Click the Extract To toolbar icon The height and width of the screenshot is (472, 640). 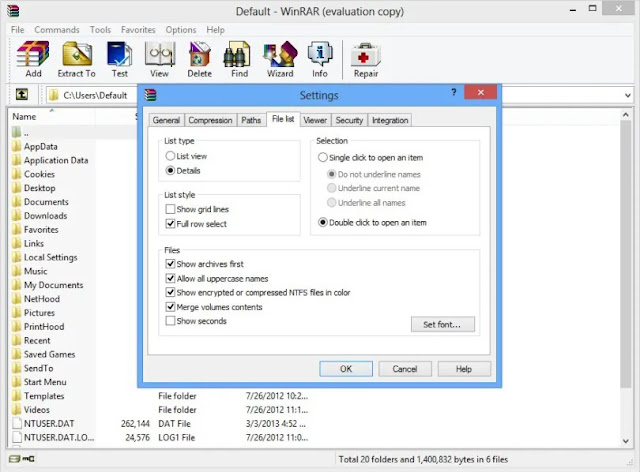77,54
